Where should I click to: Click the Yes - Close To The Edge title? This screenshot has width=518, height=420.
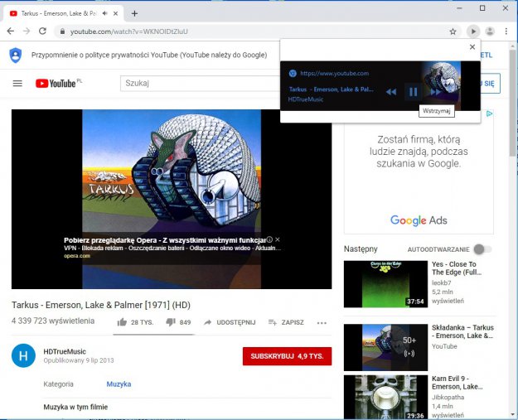(x=457, y=268)
